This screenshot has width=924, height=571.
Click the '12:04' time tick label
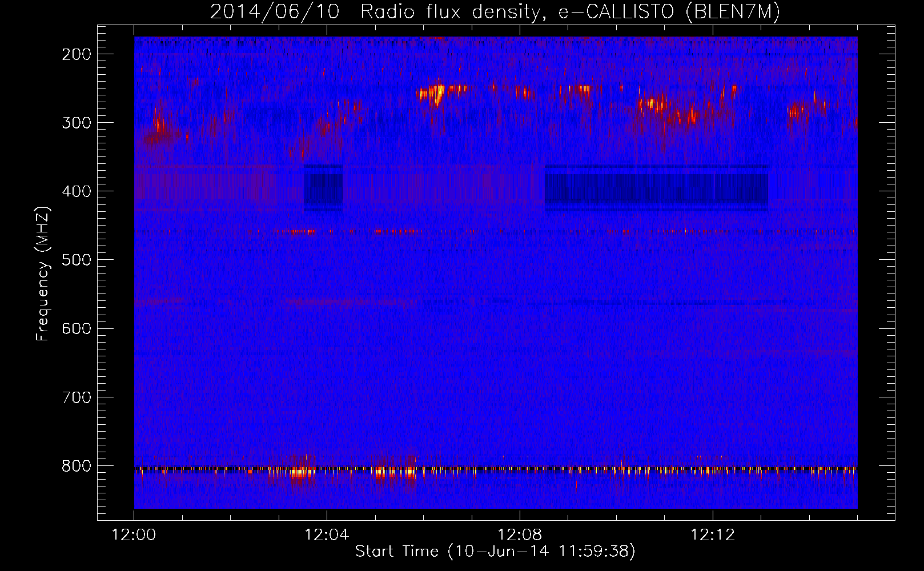pos(327,535)
